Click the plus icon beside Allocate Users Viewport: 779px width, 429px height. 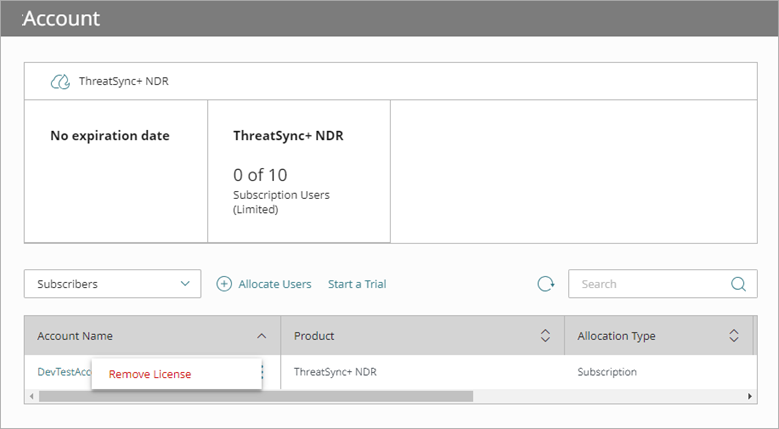[x=224, y=284]
